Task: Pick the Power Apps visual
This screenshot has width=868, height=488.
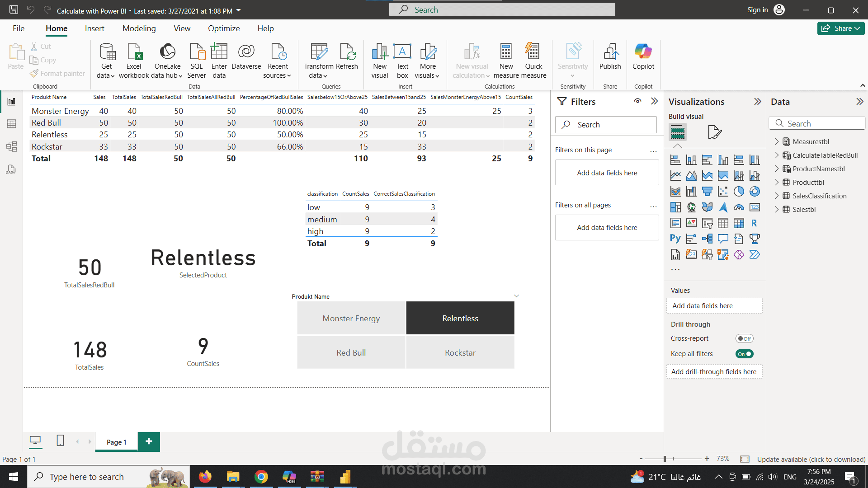Action: 739,255
